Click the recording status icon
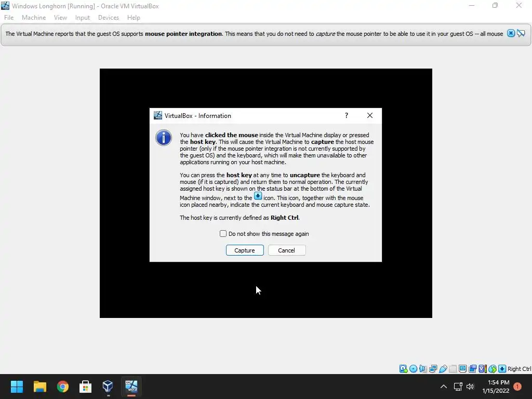 point(472,369)
